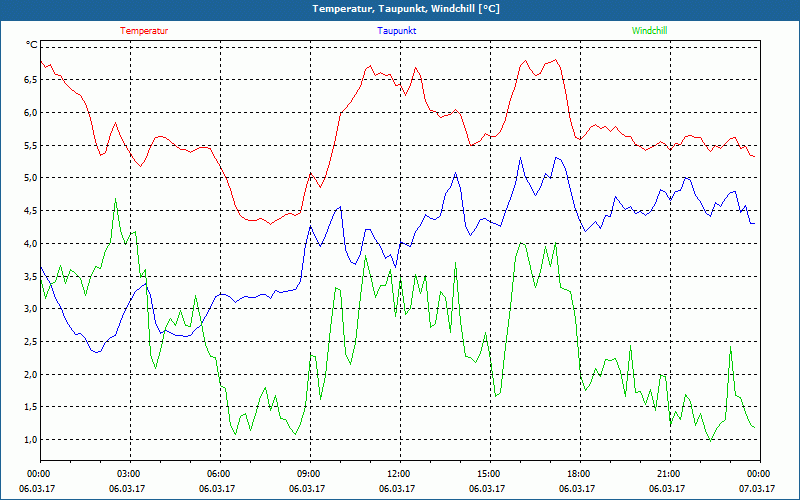
Task: Click the blue Taupunkt legend label
Action: (396, 31)
